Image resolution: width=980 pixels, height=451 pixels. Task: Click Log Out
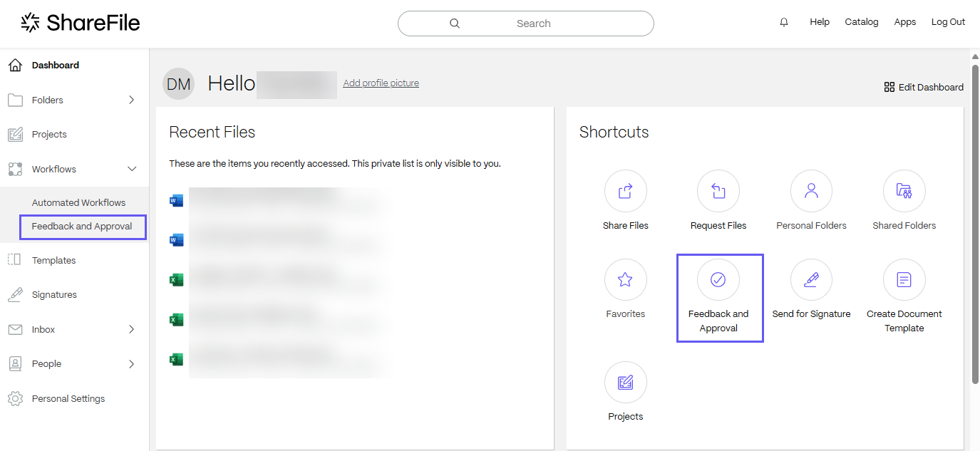(x=948, y=22)
